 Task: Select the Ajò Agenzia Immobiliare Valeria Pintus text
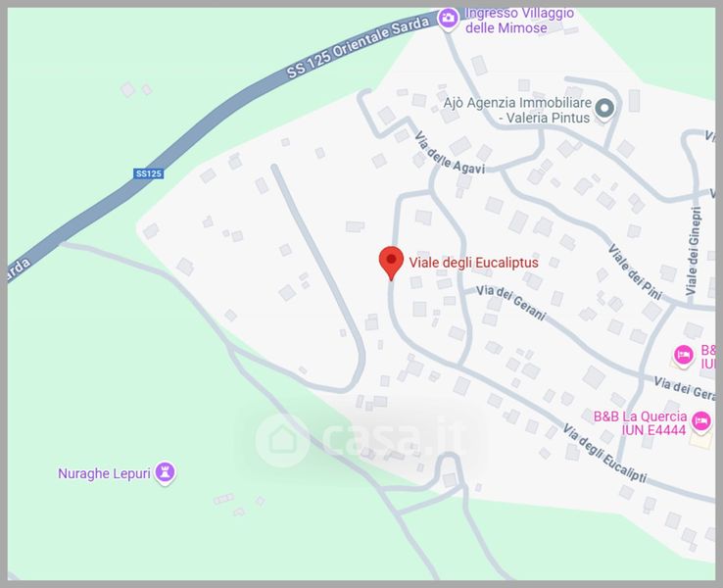pos(517,110)
